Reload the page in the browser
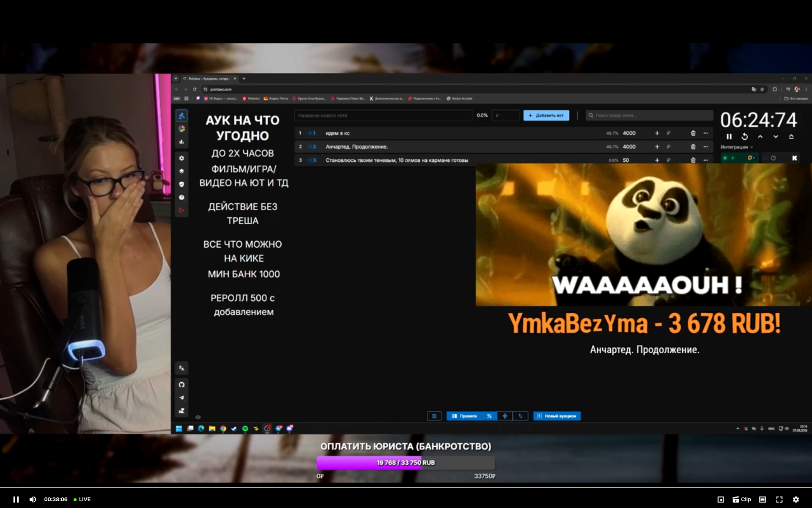Screen dimensions: 812x508 195,89
